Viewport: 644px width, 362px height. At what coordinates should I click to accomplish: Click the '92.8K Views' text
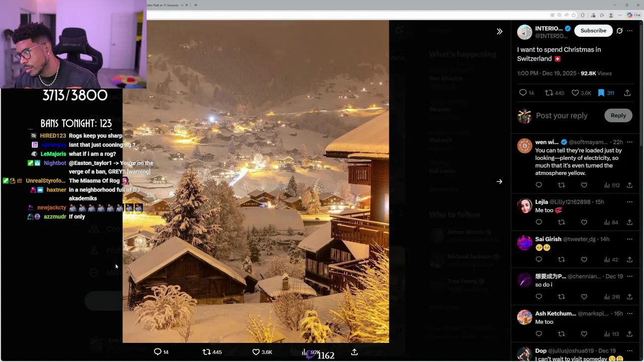click(x=596, y=73)
